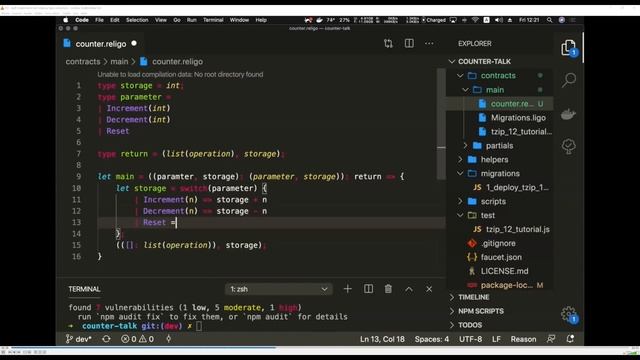Select the counter.religo editor tab
Viewport: 640px width, 360px height.
pyautogui.click(x=100, y=44)
